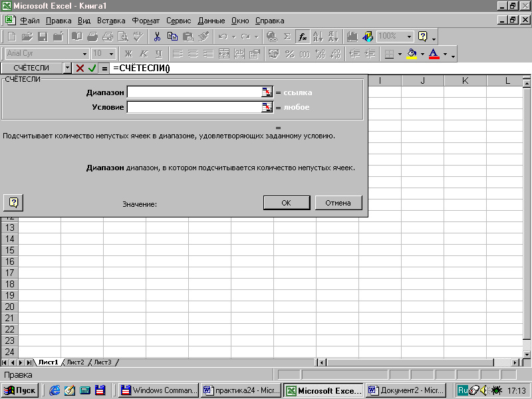Screen dimensions: 532x399
Task: Merge and center cells icon
Action: [224, 54]
